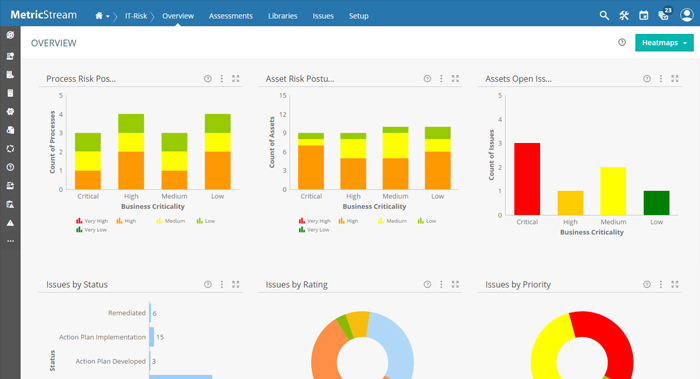Toggle Very High legend in Process Risk chart
Image resolution: width=700 pixels, height=379 pixels.
click(92, 221)
